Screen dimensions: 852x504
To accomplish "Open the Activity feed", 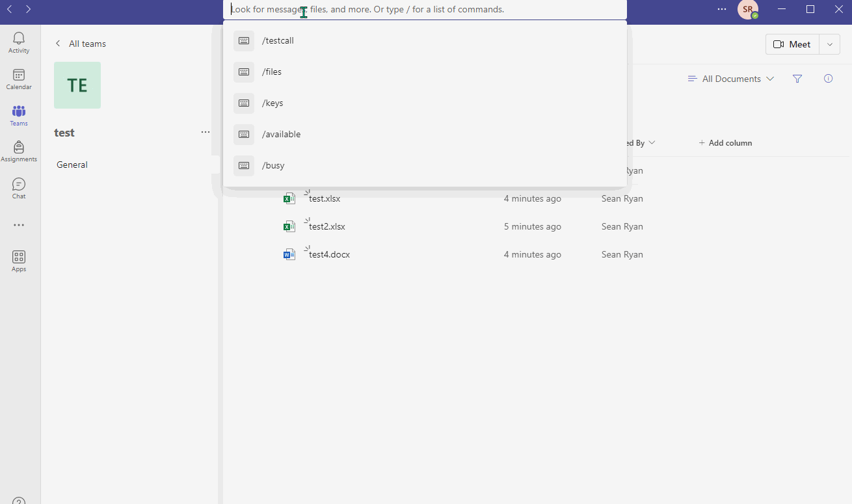I will (x=19, y=43).
